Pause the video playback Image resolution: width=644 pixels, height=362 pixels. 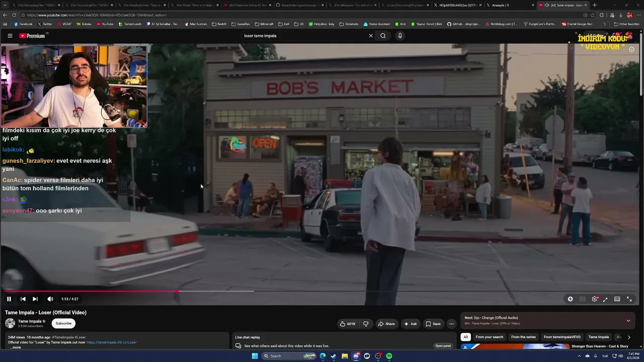[x=9, y=299]
